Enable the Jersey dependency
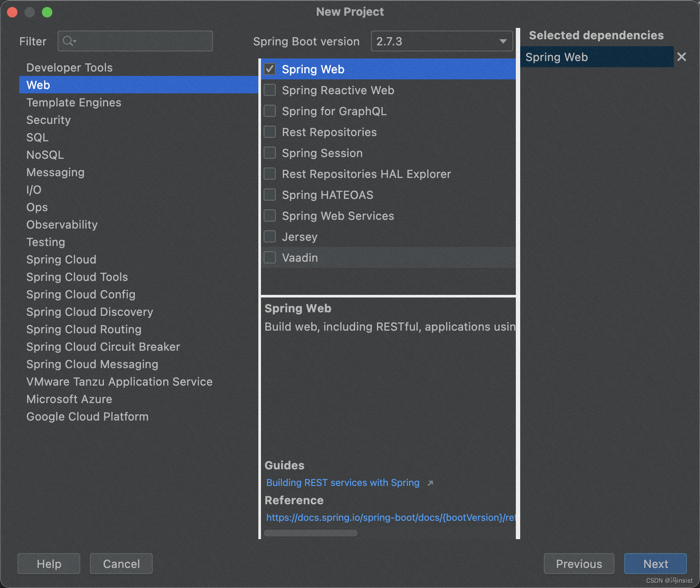This screenshot has width=700, height=588. coord(270,236)
